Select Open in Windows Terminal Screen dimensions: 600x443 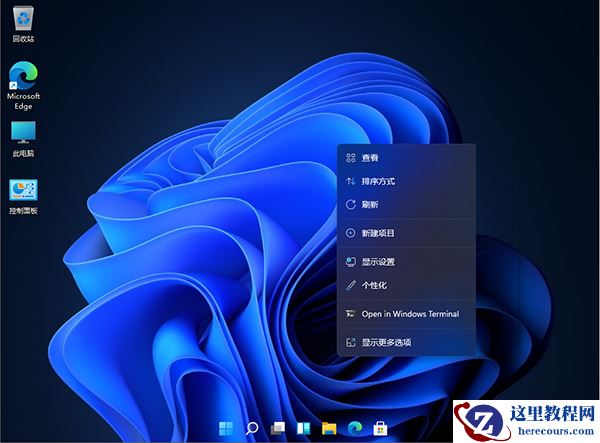pyautogui.click(x=406, y=314)
